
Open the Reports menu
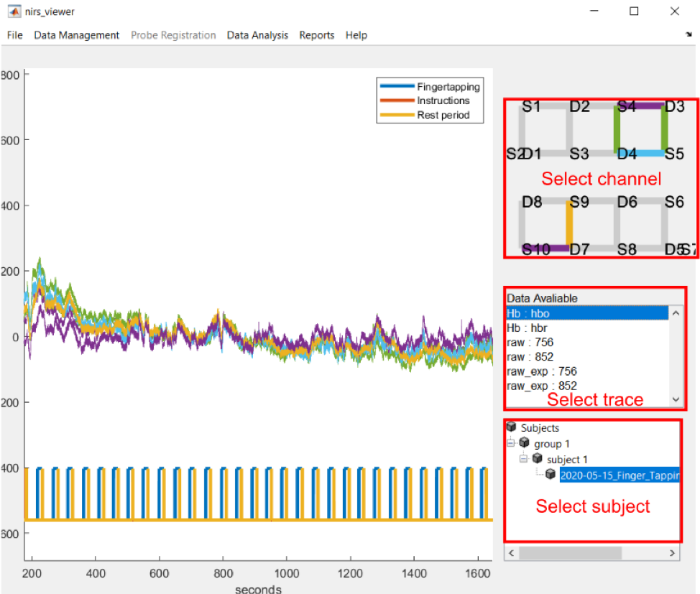(x=316, y=34)
